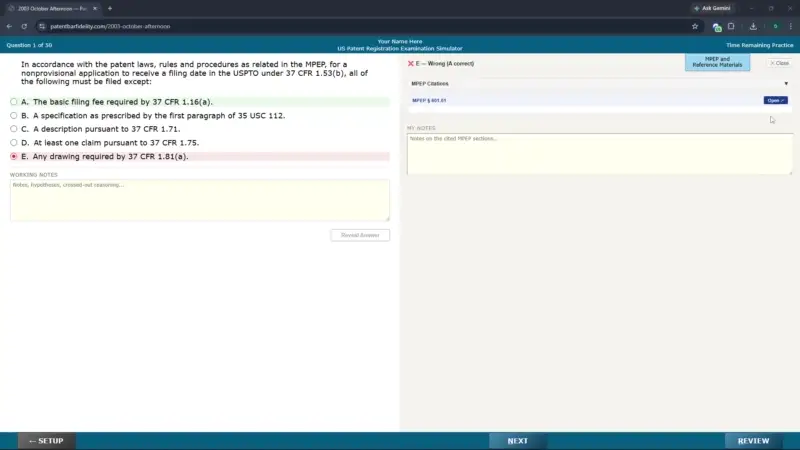The width and height of the screenshot is (800, 450).
Task: Click the green extension icon in toolbar
Action: tap(717, 27)
